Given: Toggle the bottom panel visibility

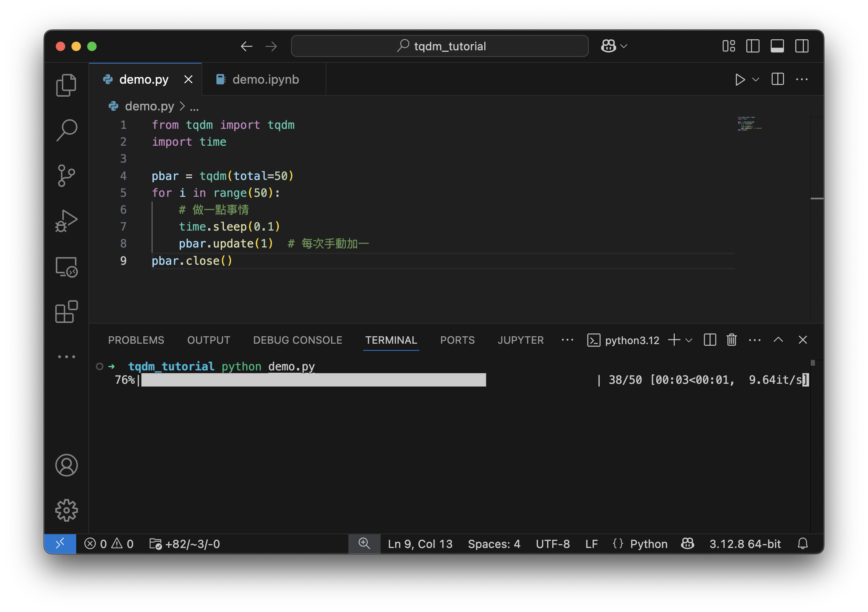Looking at the screenshot, I should [777, 46].
